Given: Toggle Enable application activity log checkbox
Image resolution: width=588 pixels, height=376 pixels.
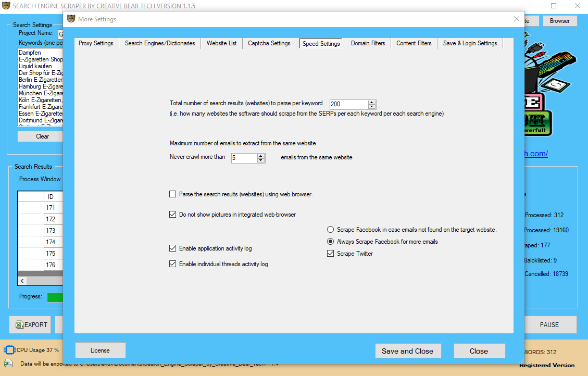Looking at the screenshot, I should pos(172,248).
